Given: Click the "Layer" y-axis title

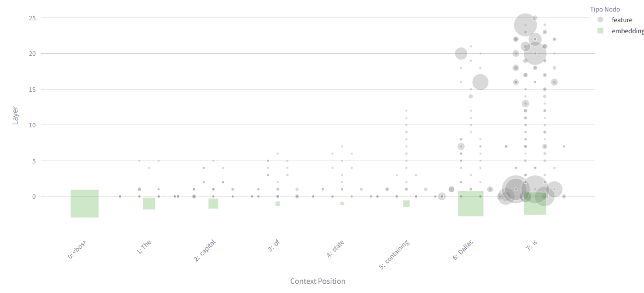Looking at the screenshot, I should coord(15,115).
